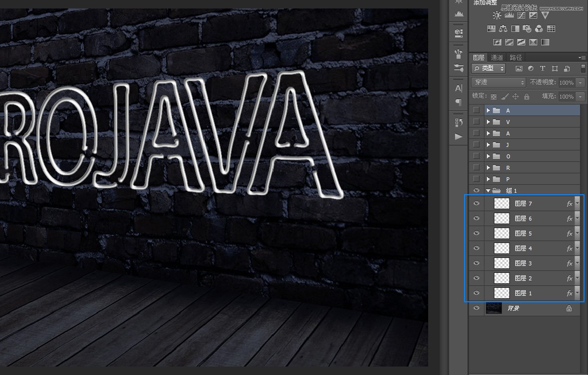
Task: Expand the J group folder
Action: [488, 145]
